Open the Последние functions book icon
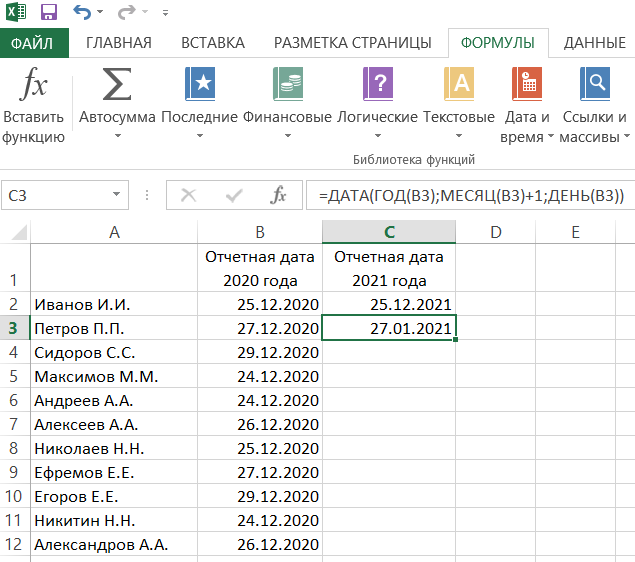635x562 pixels. click(200, 84)
